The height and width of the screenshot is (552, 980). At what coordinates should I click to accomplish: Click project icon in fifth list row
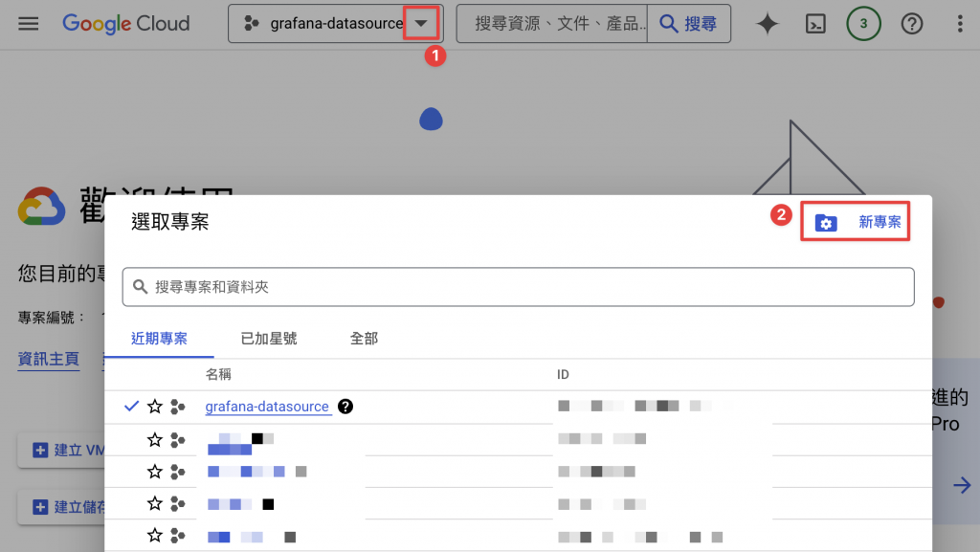pyautogui.click(x=178, y=535)
